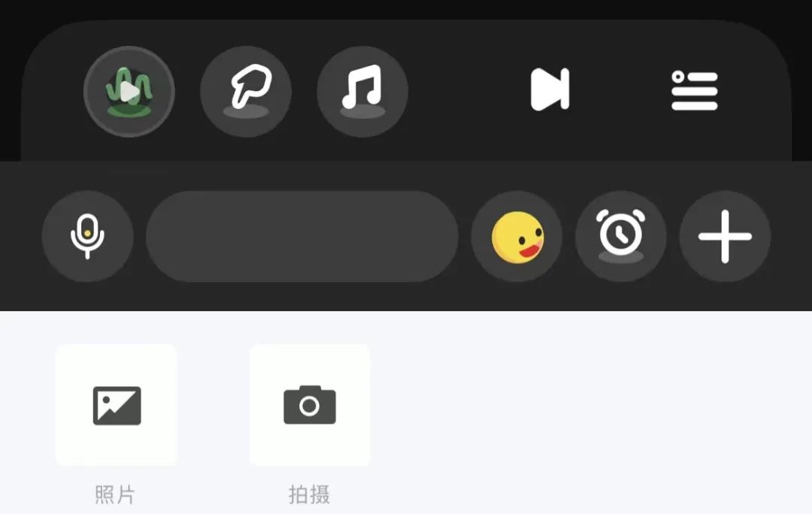Hit the white play triangle on waveform

pos(129,92)
